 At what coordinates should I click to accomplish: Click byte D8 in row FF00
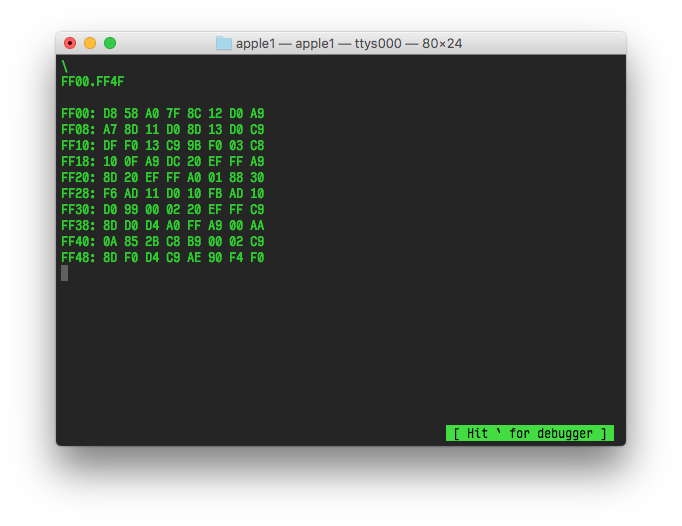(110, 114)
